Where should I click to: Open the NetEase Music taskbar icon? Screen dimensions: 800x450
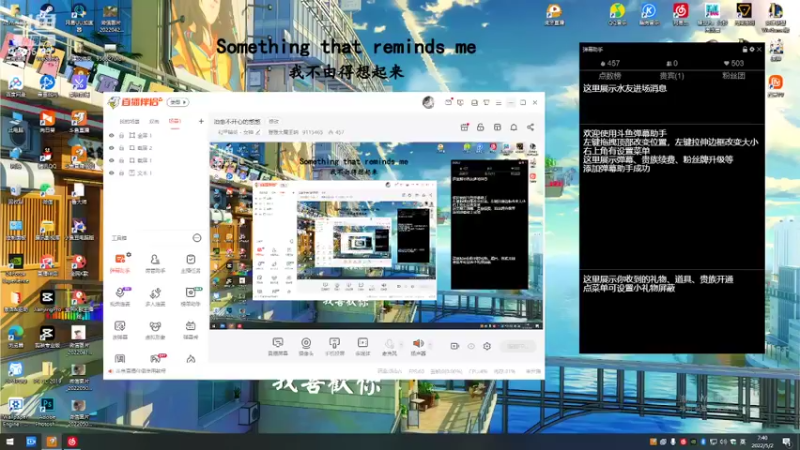[x=72, y=441]
